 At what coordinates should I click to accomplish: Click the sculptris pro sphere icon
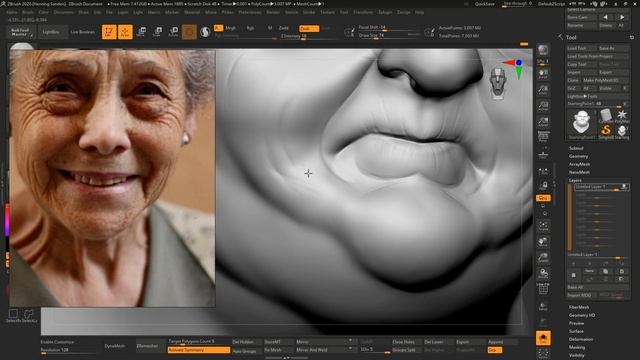point(205,32)
